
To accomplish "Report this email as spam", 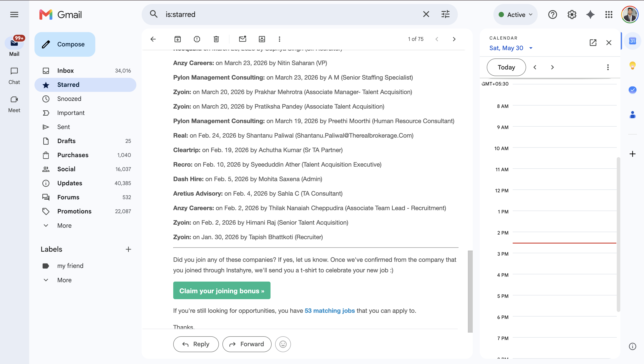I will (197, 39).
